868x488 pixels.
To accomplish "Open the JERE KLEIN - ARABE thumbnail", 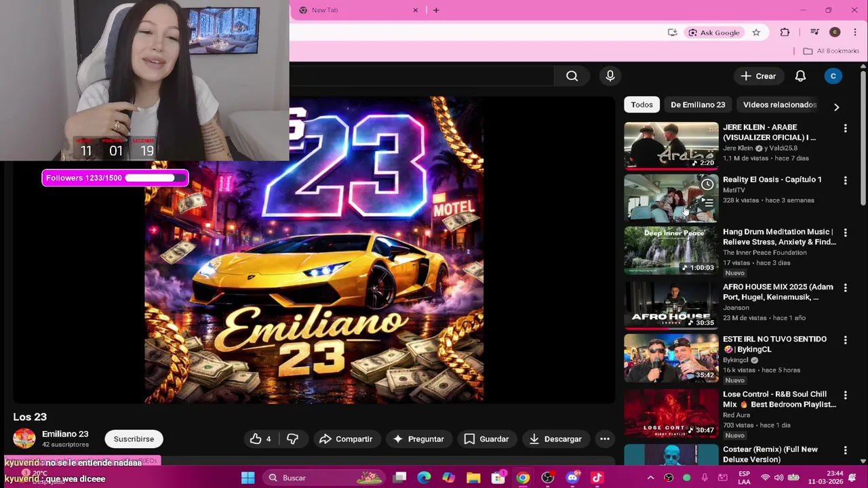I will coord(671,145).
